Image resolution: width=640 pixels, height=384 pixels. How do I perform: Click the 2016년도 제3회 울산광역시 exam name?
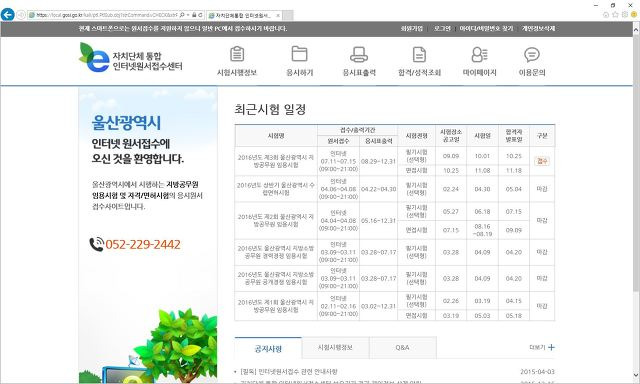click(276, 161)
